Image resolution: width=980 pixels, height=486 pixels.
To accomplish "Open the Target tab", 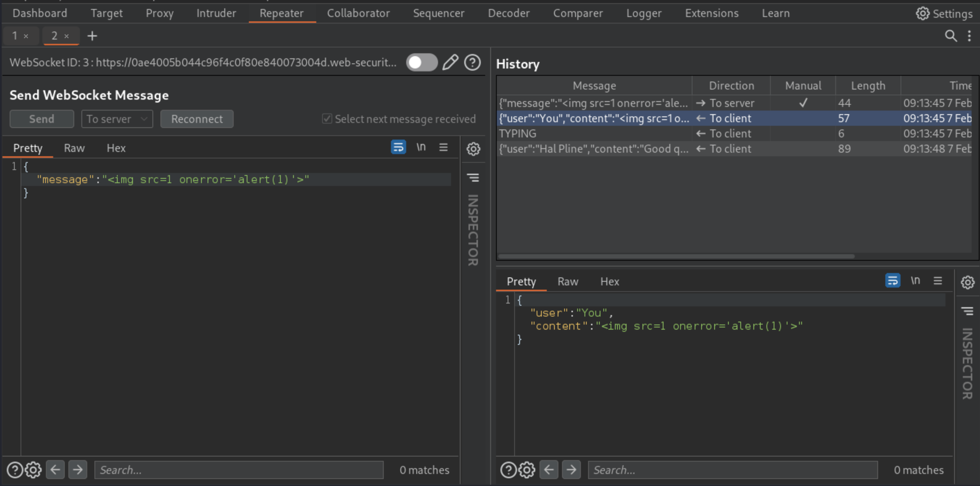I will (x=106, y=13).
